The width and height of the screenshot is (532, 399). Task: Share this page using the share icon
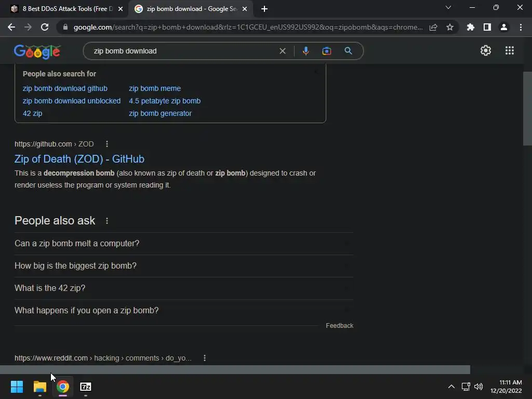tap(433, 27)
